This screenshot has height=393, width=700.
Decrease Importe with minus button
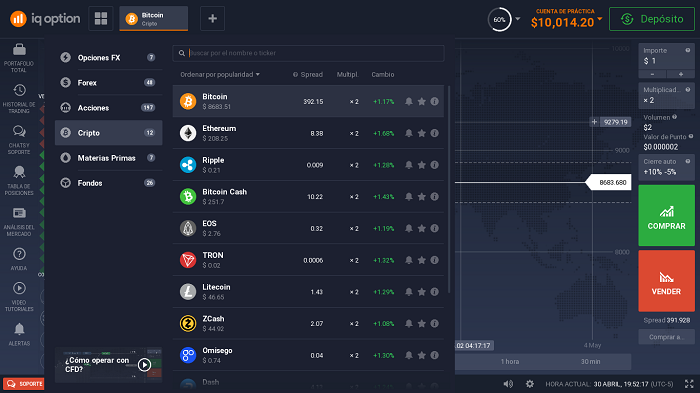pos(652,74)
